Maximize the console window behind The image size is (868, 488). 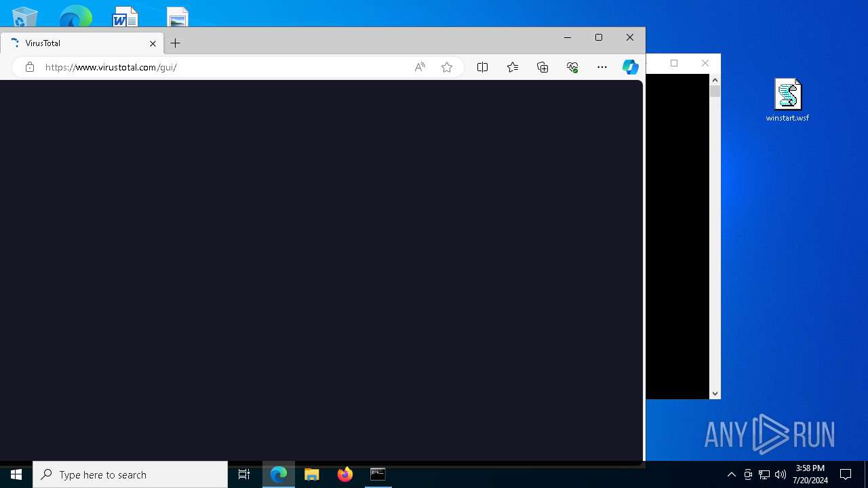tap(674, 63)
